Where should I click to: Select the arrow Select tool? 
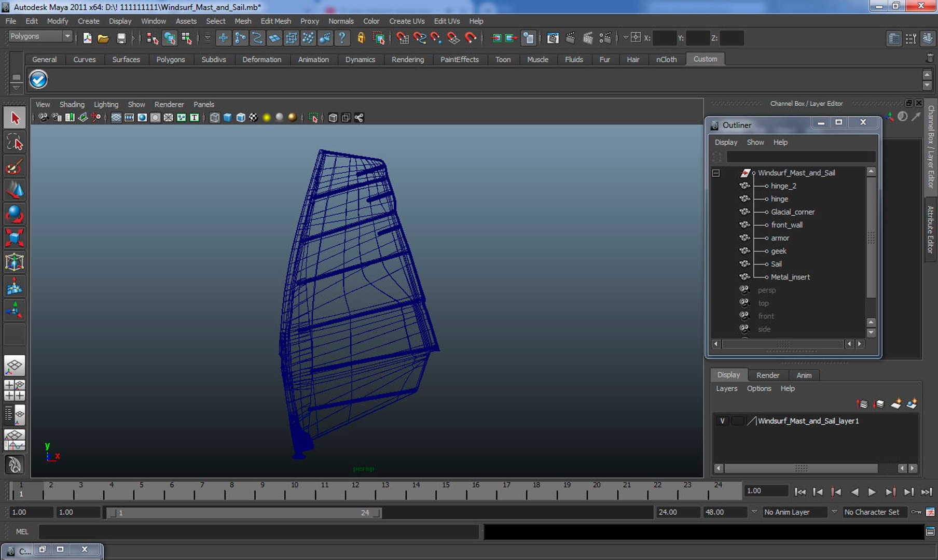click(15, 118)
